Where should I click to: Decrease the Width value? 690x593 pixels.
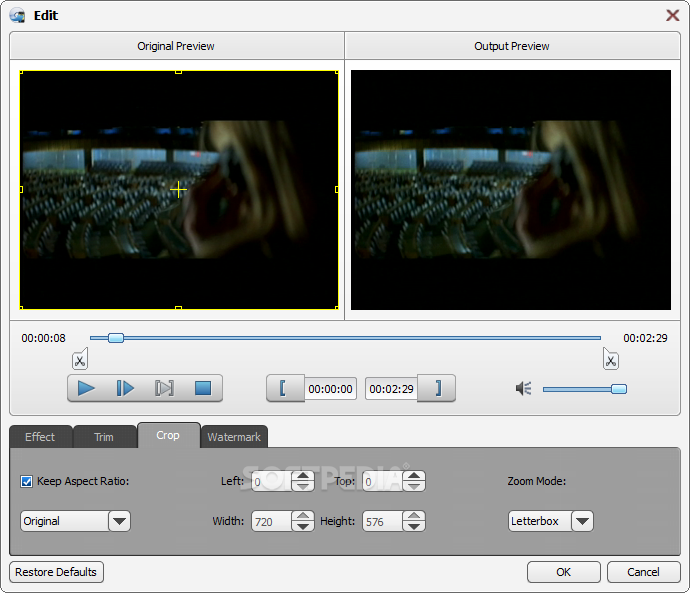[303, 526]
